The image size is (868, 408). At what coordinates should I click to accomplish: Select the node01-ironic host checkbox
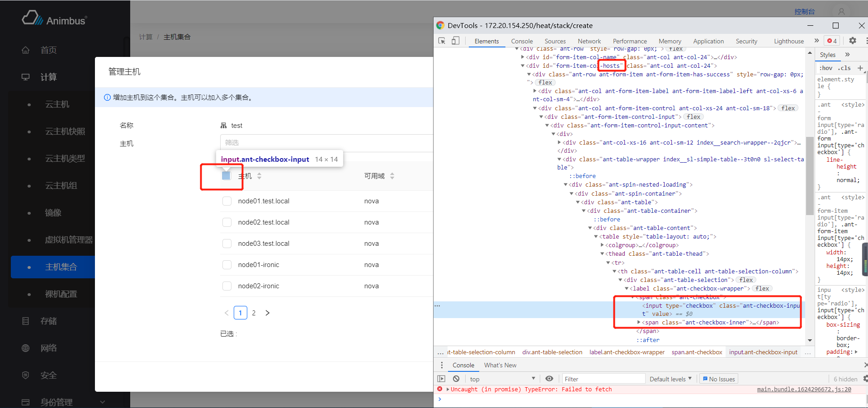[227, 265]
